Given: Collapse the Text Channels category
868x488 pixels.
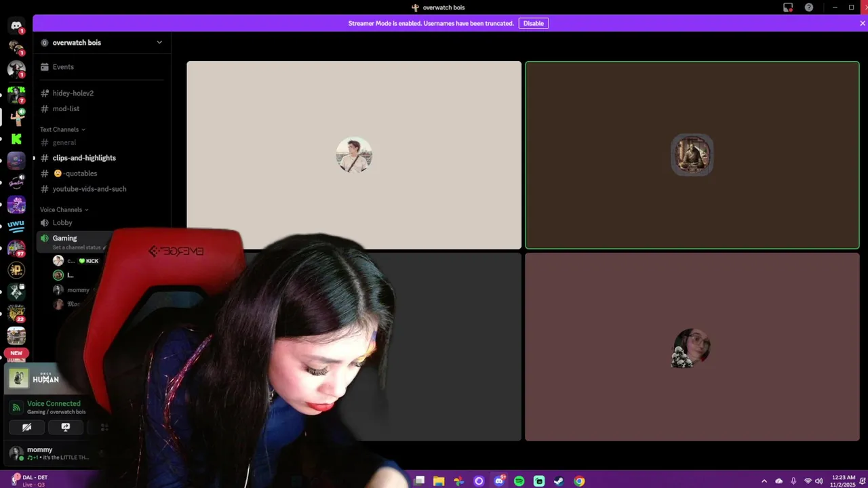Looking at the screenshot, I should [x=62, y=129].
